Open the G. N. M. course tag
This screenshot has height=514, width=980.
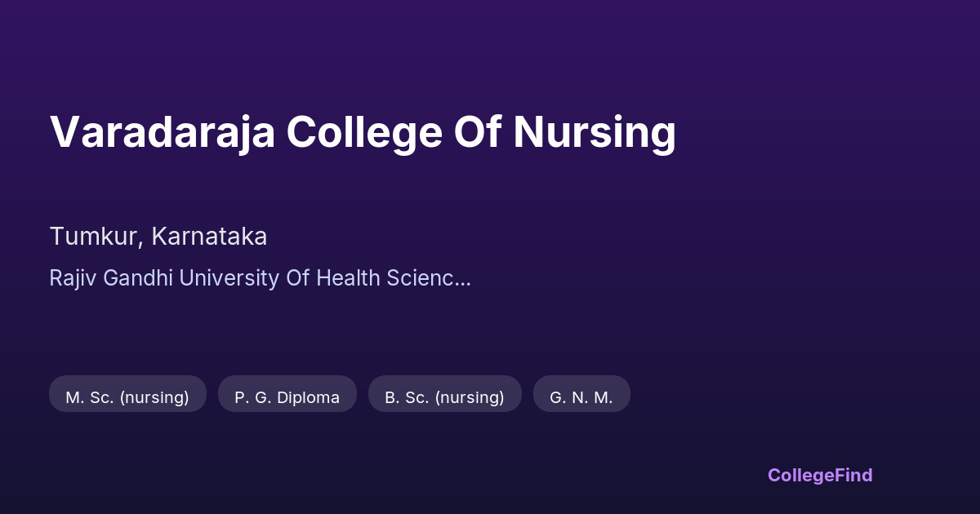(x=581, y=397)
